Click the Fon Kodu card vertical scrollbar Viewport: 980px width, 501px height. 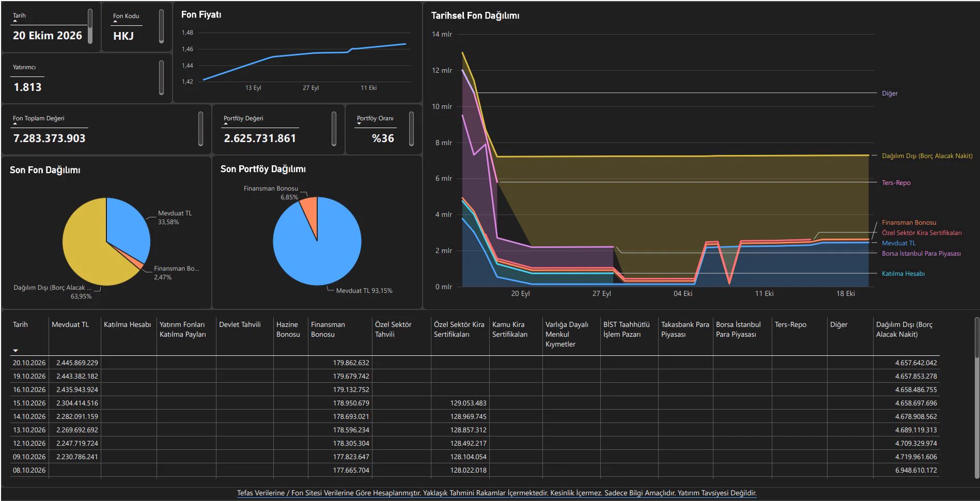click(161, 26)
